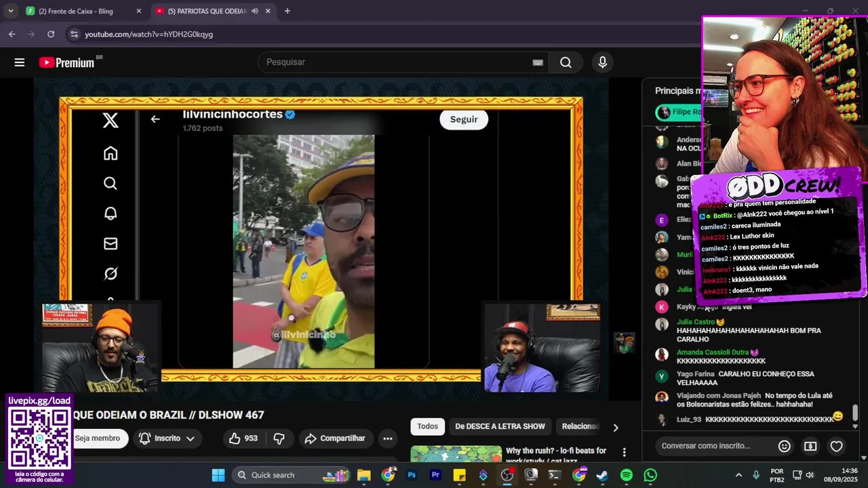868x488 pixels.
Task: Click the Seja membro button
Action: [x=98, y=439]
